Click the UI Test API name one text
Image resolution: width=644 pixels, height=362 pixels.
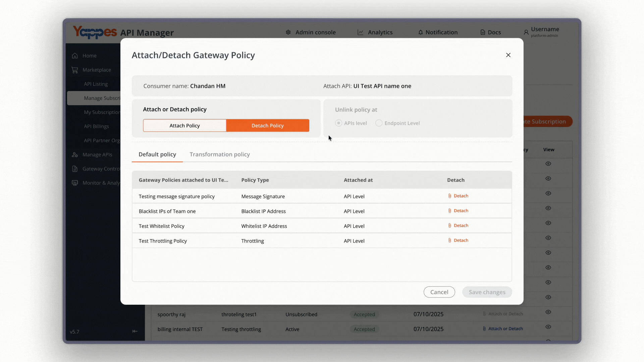tap(382, 86)
